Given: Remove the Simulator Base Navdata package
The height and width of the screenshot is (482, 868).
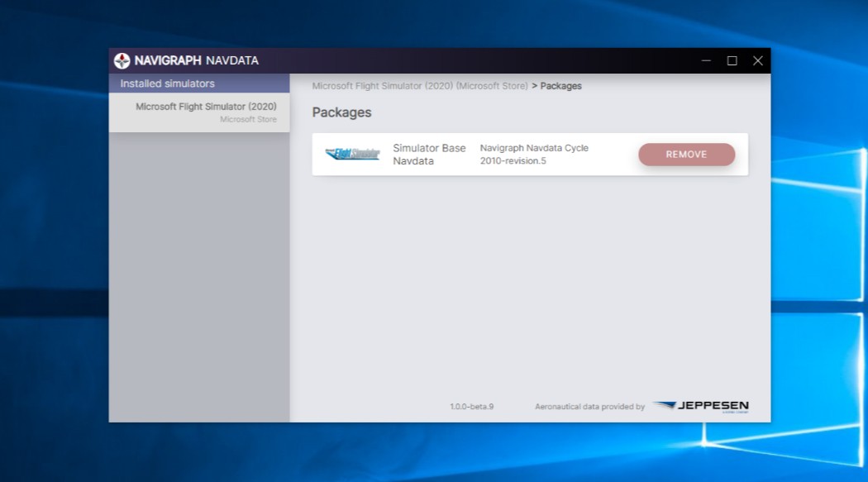Looking at the screenshot, I should [686, 155].
